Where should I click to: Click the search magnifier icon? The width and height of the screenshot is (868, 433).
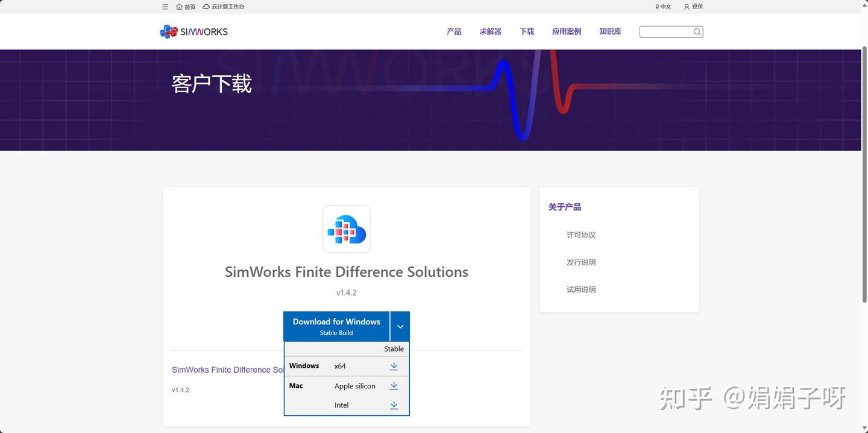click(697, 31)
